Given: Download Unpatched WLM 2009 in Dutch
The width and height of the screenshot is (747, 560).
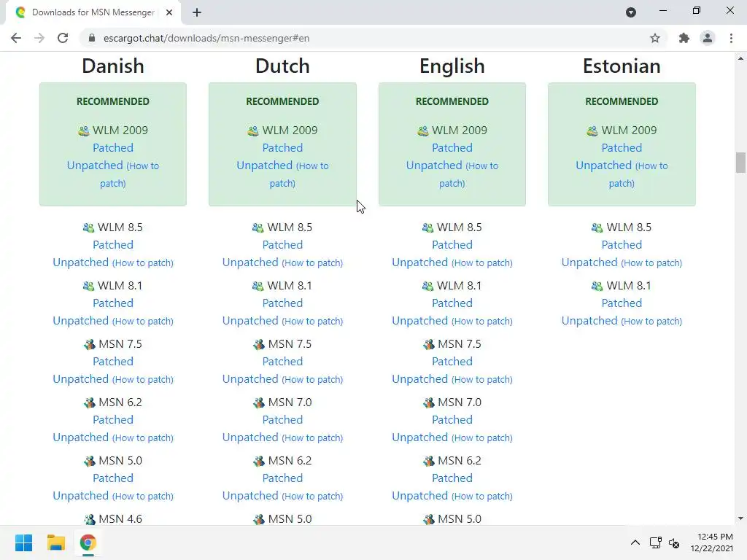Looking at the screenshot, I should 264,166.
